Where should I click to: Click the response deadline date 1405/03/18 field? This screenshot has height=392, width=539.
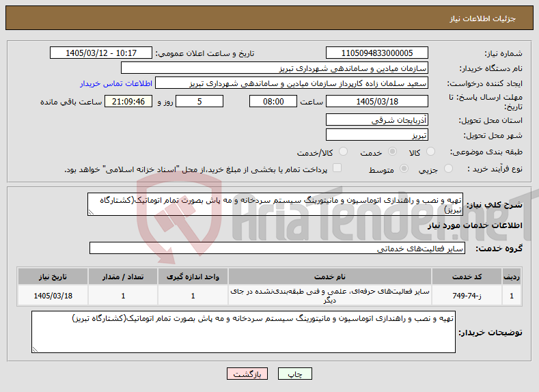pos(376,101)
